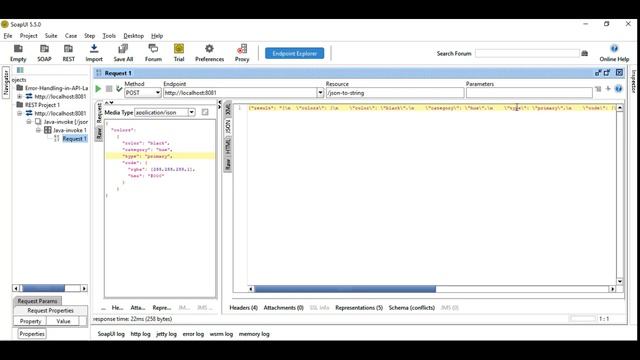Click the search forum icon button
Image resolution: width=640 pixels, height=360 pixels.
584,53
